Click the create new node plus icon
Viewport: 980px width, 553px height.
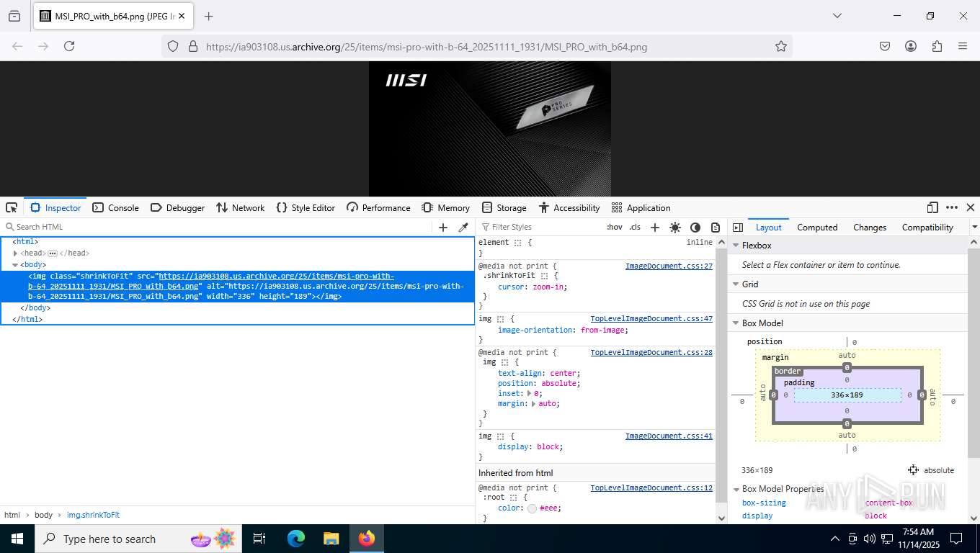[443, 227]
